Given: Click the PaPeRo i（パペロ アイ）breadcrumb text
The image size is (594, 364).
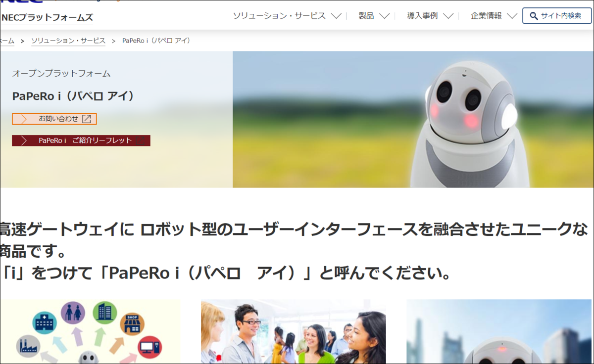Looking at the screenshot, I should point(156,41).
